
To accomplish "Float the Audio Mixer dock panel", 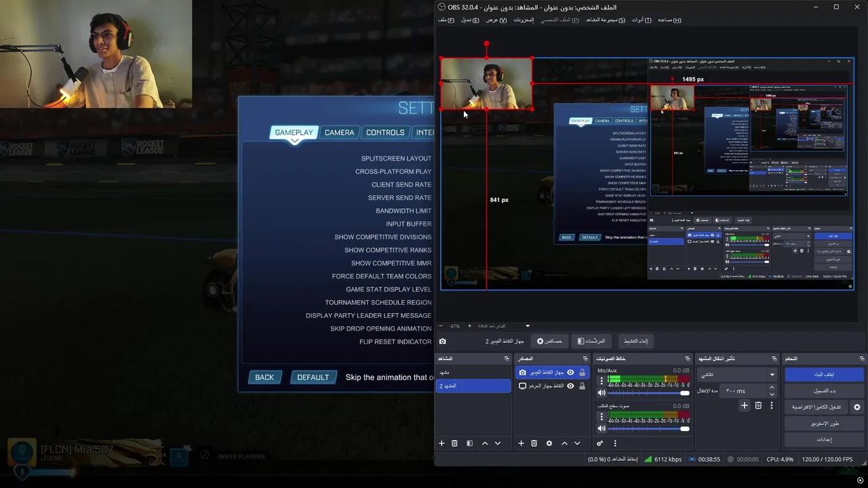I will click(688, 359).
